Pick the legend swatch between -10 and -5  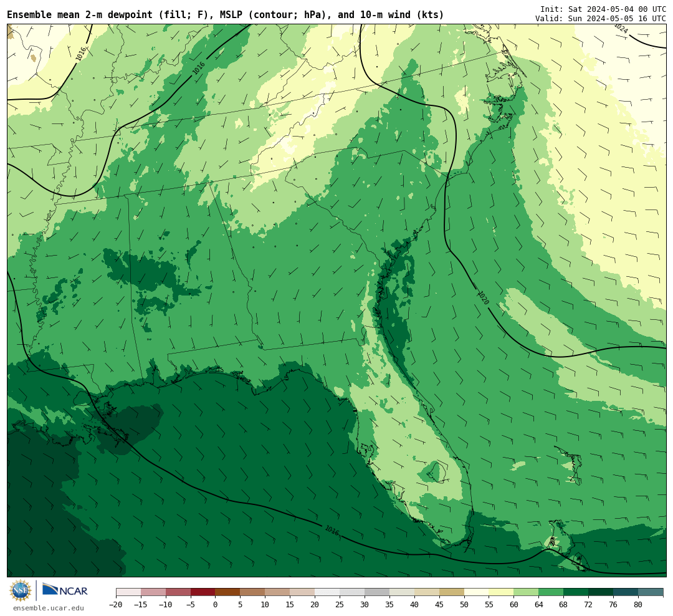[178, 592]
